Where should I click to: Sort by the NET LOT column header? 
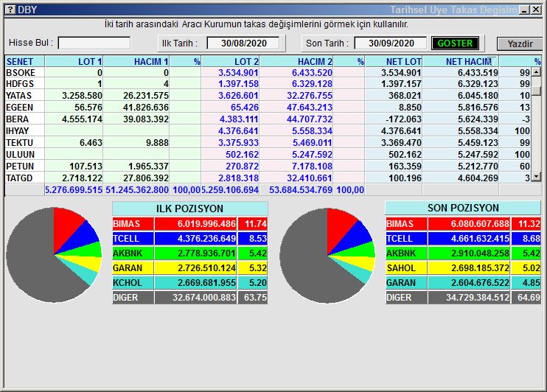point(394,61)
